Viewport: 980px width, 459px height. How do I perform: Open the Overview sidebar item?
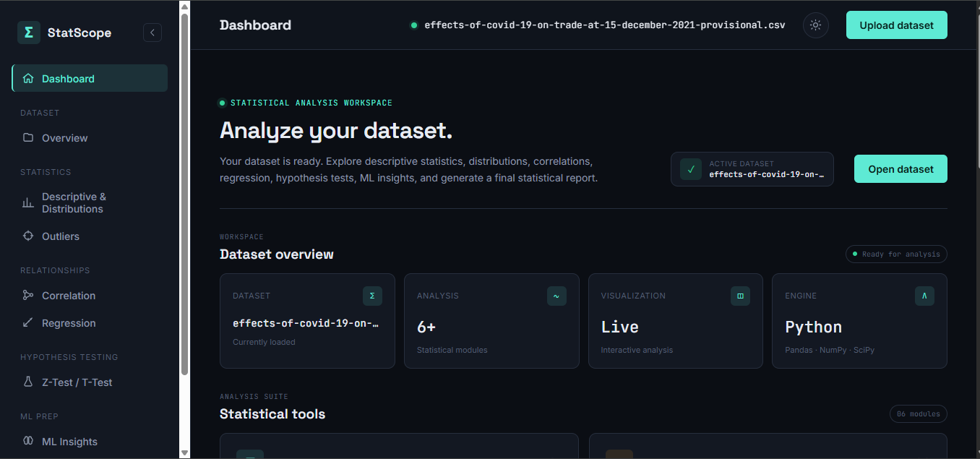(x=90, y=137)
